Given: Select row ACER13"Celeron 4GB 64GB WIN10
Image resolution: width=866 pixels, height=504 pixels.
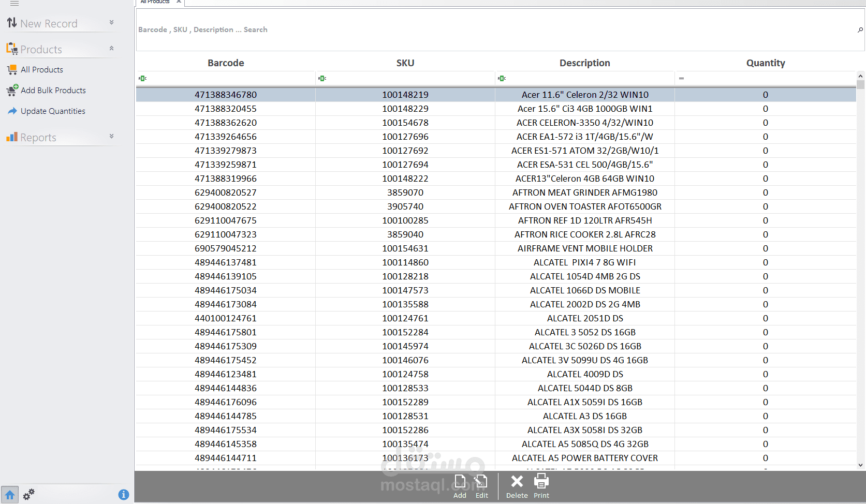Looking at the screenshot, I should coord(496,179).
